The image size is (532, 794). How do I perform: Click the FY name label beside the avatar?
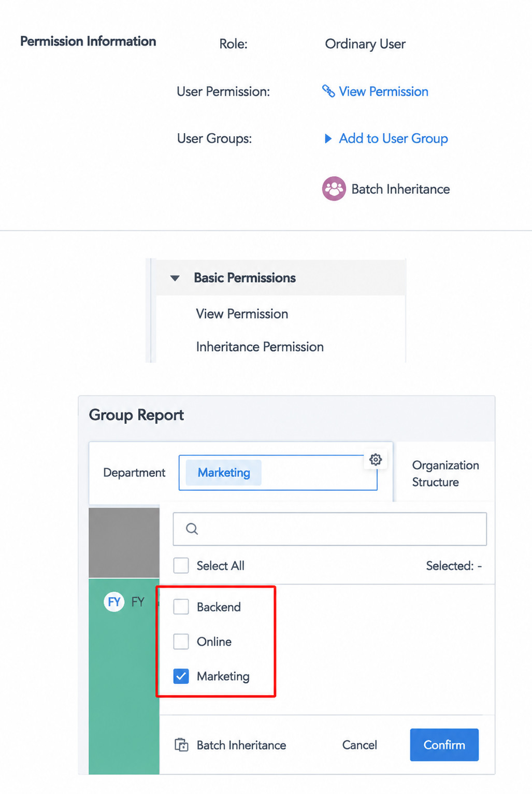[138, 602]
